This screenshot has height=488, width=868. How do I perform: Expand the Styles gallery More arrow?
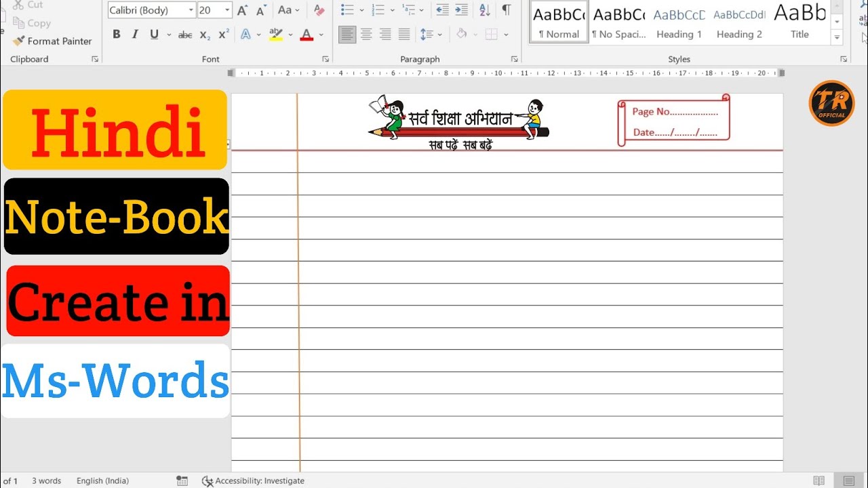(837, 38)
